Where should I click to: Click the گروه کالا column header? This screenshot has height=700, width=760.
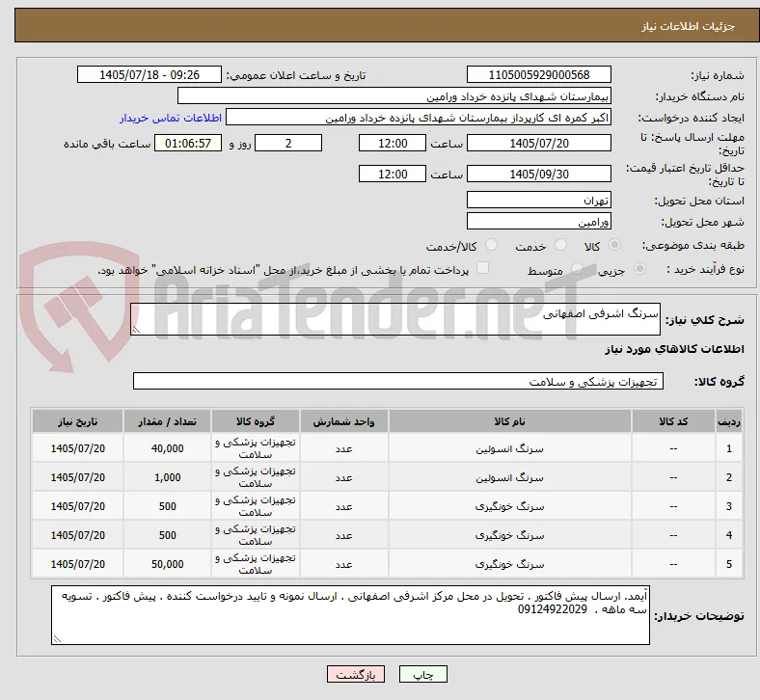256,421
